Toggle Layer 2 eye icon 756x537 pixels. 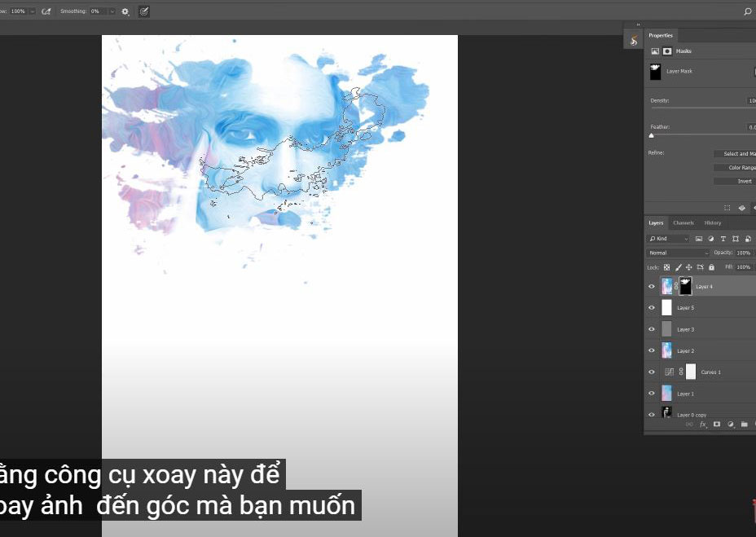click(x=652, y=350)
